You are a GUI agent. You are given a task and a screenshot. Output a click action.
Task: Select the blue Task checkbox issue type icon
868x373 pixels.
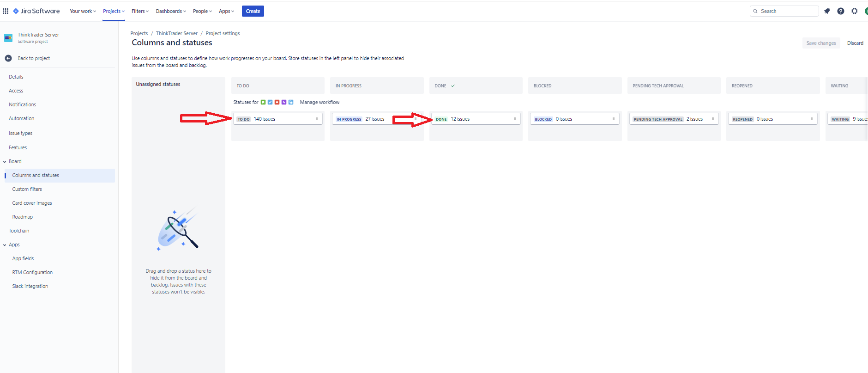[270, 102]
